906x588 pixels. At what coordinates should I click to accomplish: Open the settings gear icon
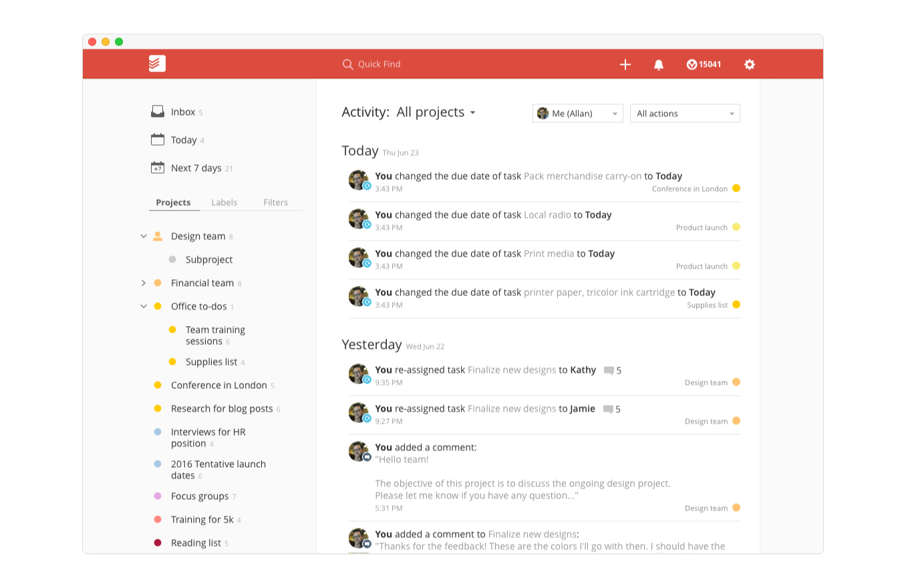pyautogui.click(x=750, y=64)
